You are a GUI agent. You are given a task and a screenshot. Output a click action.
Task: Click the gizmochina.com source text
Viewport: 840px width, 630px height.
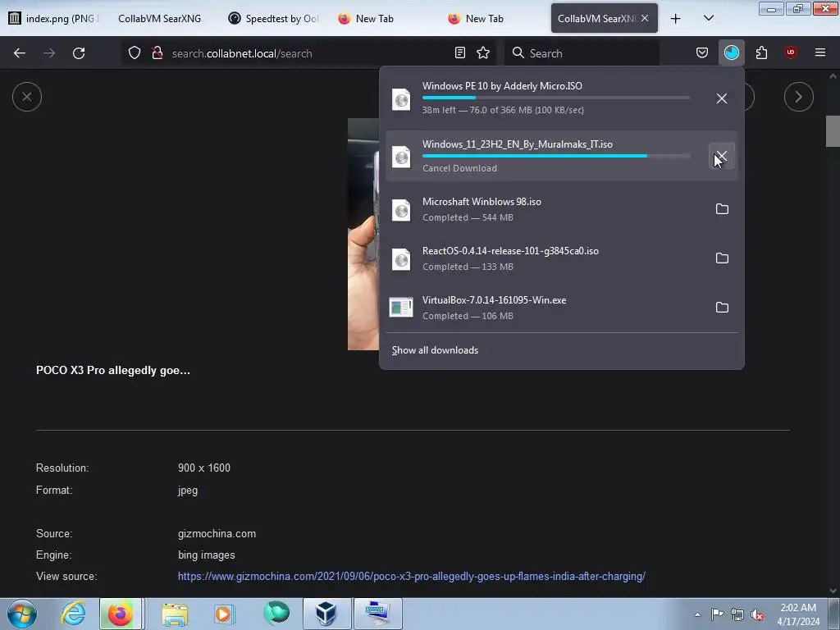point(217,533)
